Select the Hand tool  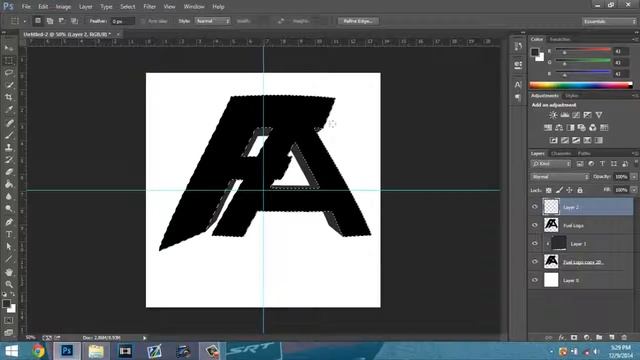point(9,272)
